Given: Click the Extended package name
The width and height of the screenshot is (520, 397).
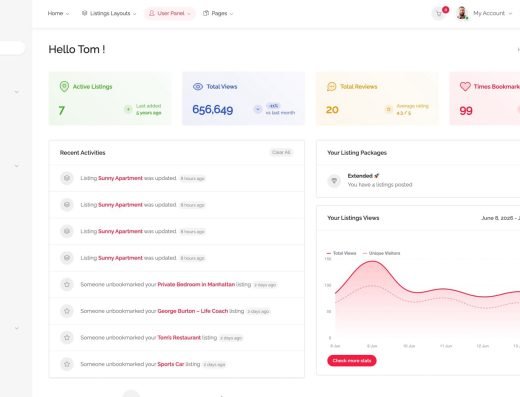Looking at the screenshot, I should coord(360,176).
